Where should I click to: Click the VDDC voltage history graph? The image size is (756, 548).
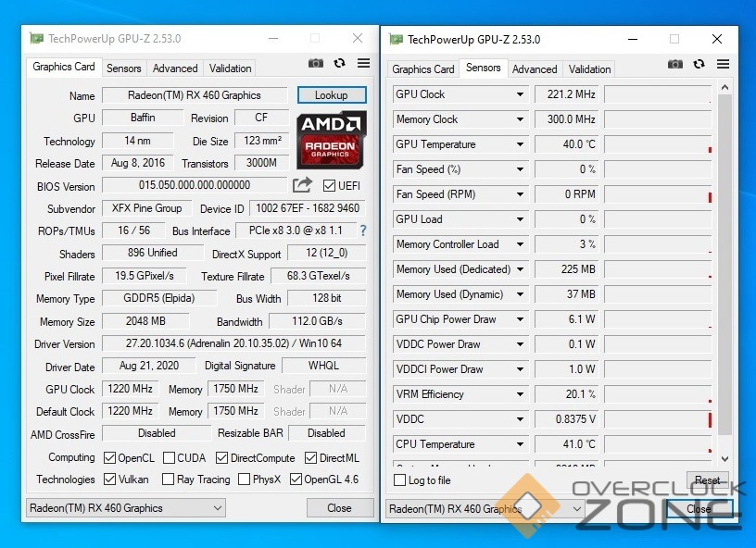pos(658,419)
